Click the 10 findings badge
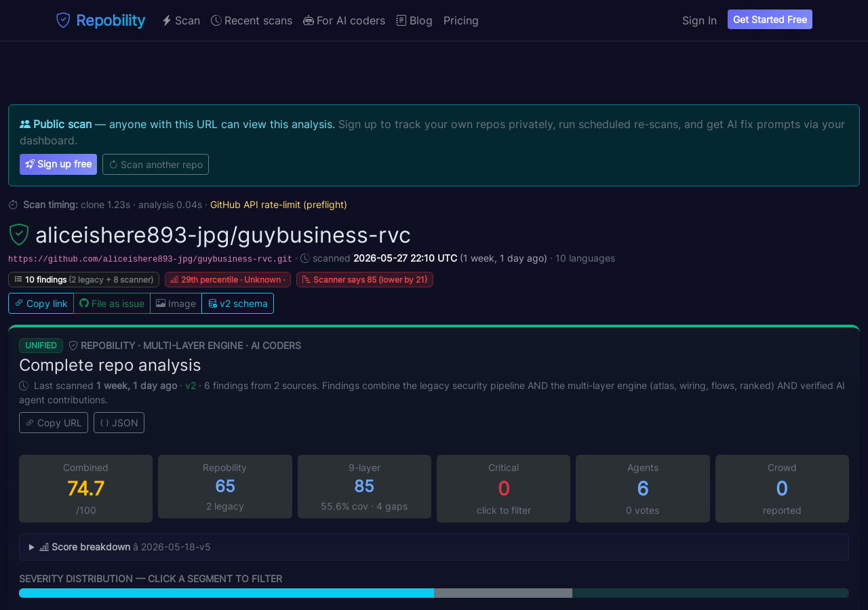 tap(83, 279)
